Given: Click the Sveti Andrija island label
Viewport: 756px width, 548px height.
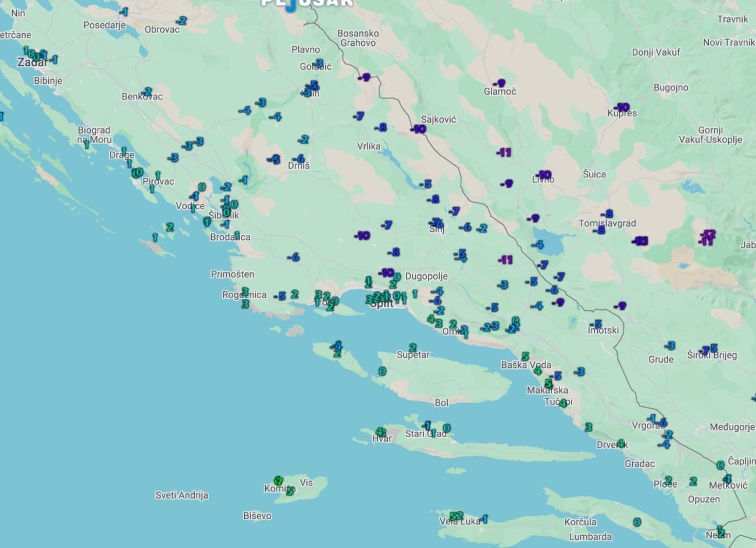Looking at the screenshot, I should pos(181,496).
